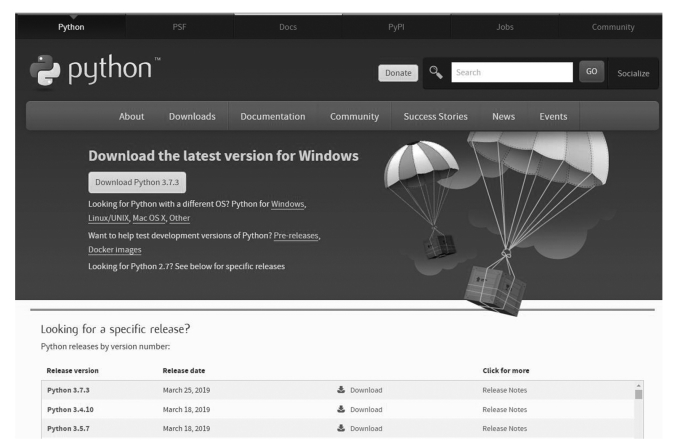This screenshot has width=683, height=448.
Task: Open the Documentation menu
Action: click(x=273, y=116)
